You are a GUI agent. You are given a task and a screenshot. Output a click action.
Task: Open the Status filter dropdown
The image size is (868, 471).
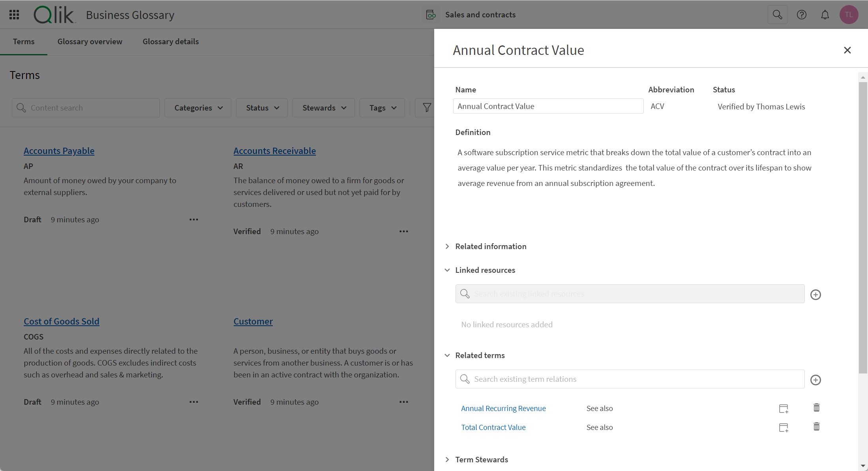click(x=261, y=107)
